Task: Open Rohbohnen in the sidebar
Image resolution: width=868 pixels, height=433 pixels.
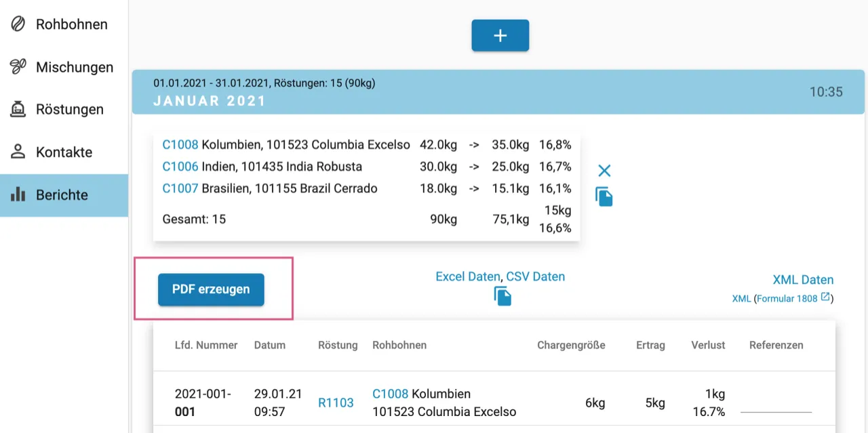Action: pyautogui.click(x=71, y=24)
